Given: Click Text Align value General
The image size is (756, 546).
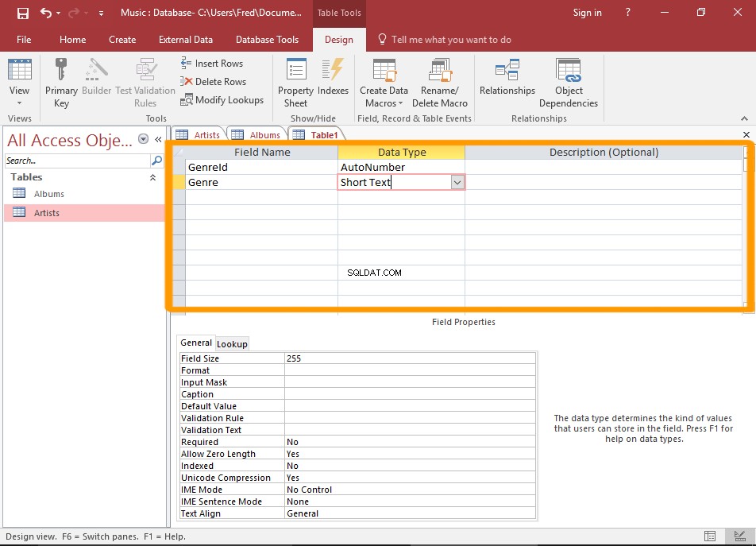Looking at the screenshot, I should tap(410, 513).
